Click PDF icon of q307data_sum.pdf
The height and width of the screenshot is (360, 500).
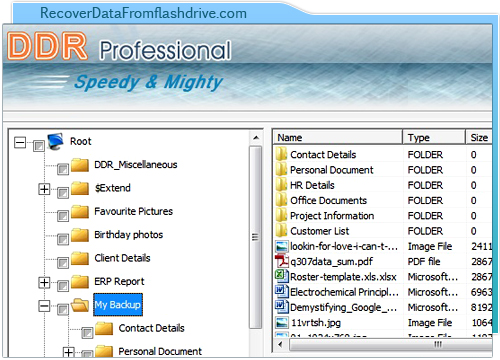pyautogui.click(x=282, y=261)
